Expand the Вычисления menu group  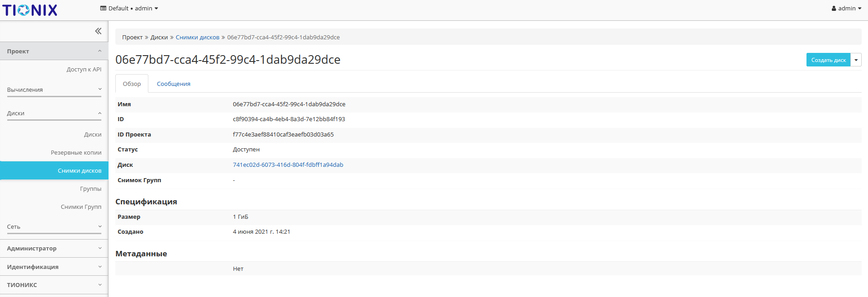click(x=54, y=90)
